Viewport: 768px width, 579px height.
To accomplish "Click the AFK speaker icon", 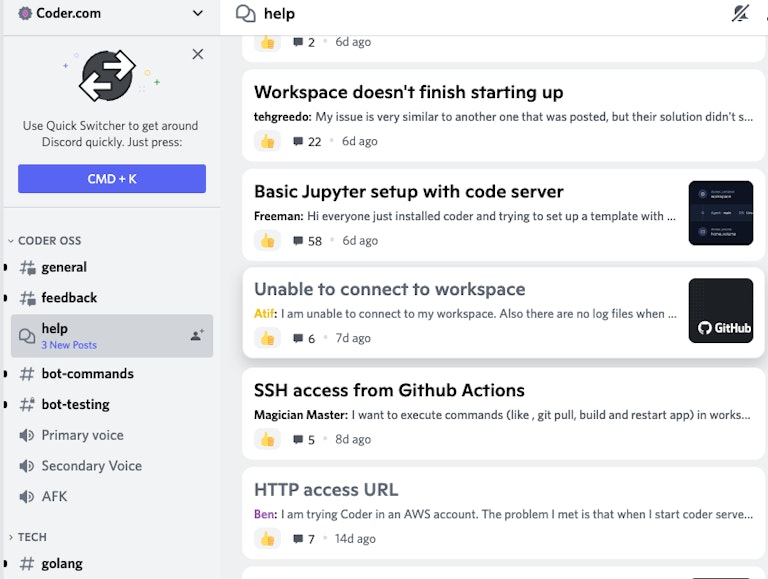I will click(26, 497).
